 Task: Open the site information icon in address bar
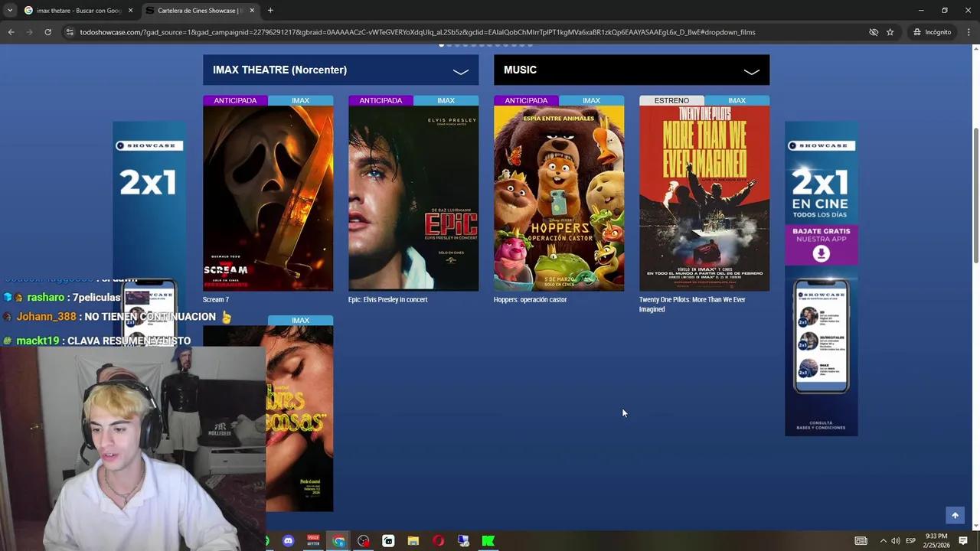tap(70, 32)
